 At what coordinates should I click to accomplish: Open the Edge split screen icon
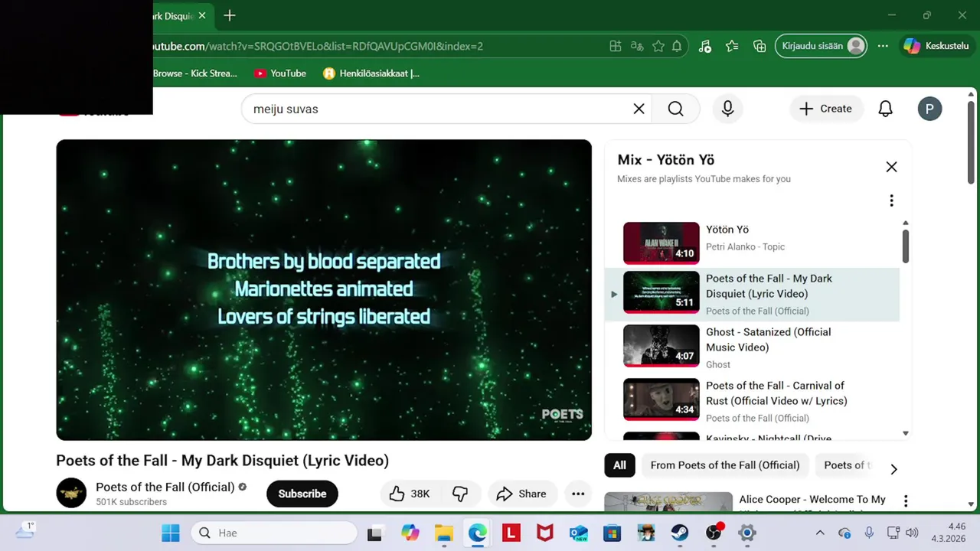[x=615, y=46]
